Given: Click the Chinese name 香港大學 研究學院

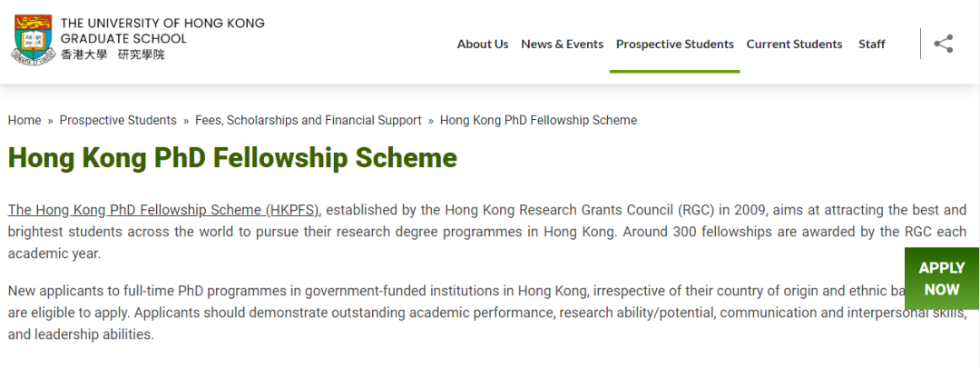Looking at the screenshot, I should (x=113, y=55).
